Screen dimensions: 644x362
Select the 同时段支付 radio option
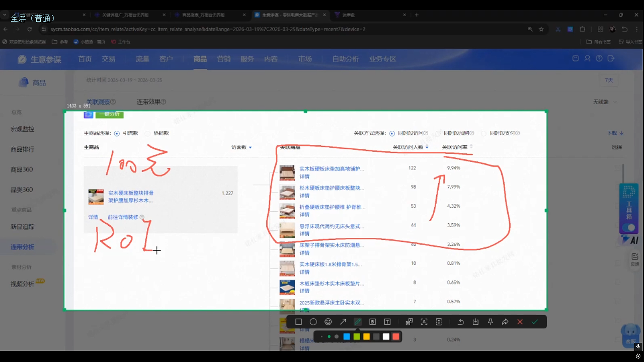(x=484, y=134)
